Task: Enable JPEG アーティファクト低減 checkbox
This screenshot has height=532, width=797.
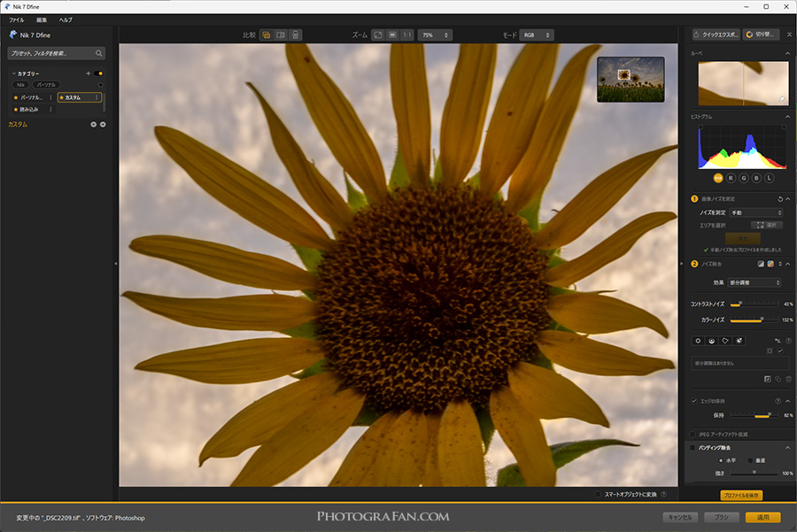Action: click(693, 435)
